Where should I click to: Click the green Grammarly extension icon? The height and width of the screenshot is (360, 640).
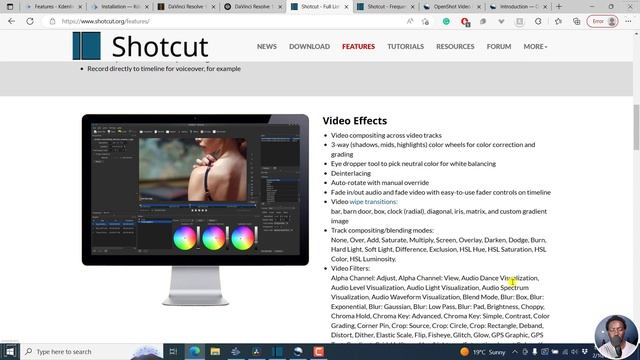[446, 21]
